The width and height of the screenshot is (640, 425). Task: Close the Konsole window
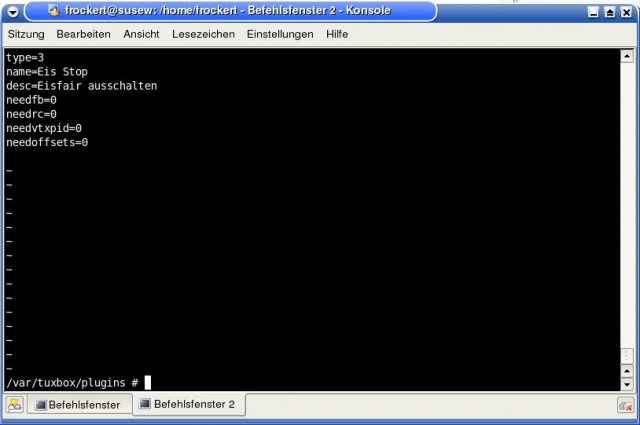[626, 12]
